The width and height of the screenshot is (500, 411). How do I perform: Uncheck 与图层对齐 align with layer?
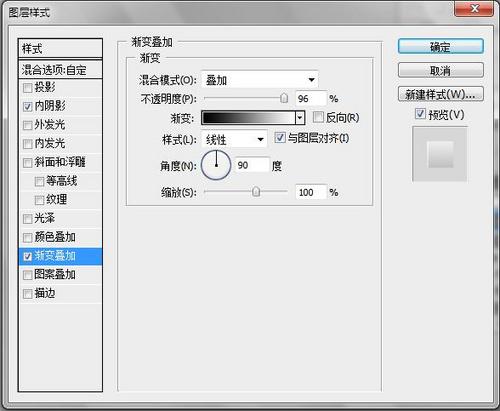click(x=280, y=137)
